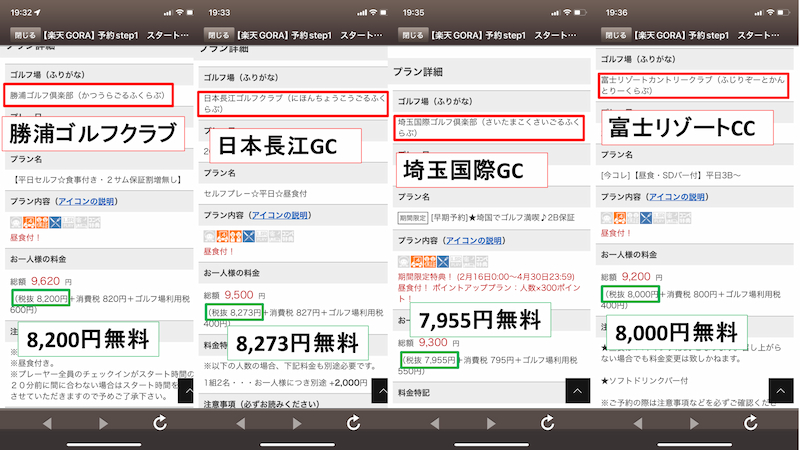
Task: Tap plan name [今コレ]【昼食・SDバー付】平日3B〜
Action: point(670,175)
